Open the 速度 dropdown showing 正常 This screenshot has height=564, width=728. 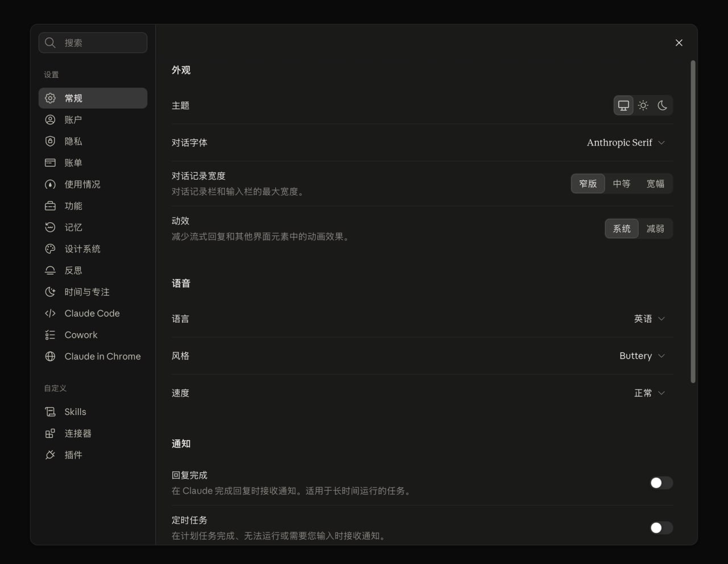click(x=650, y=393)
